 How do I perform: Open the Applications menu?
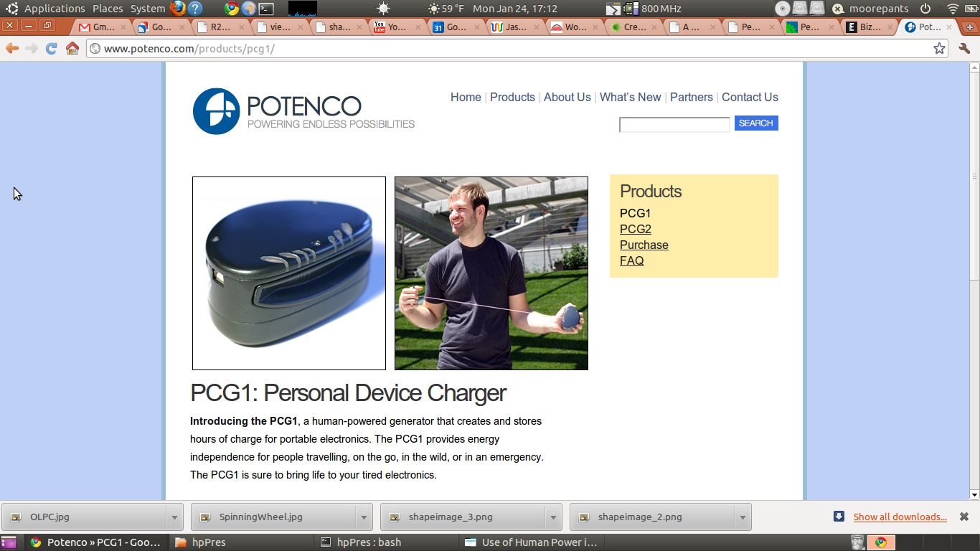pyautogui.click(x=55, y=9)
